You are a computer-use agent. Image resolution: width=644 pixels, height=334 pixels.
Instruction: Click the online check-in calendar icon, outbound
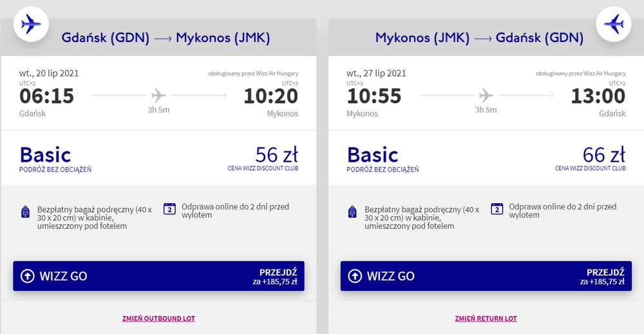coord(169,208)
